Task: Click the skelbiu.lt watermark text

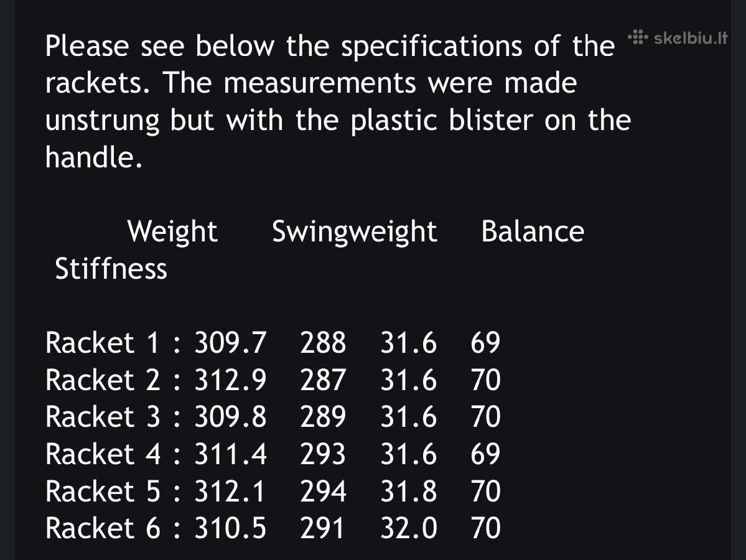Action: coord(691,37)
